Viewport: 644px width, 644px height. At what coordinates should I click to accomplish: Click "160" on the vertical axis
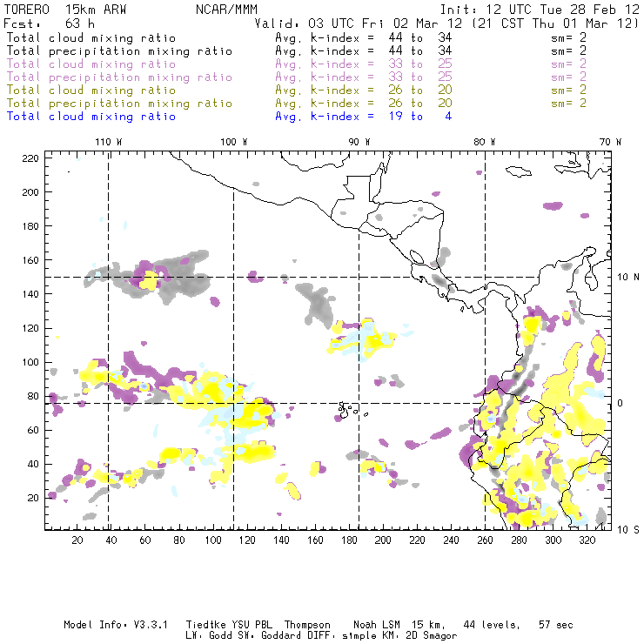pyautogui.click(x=30, y=260)
